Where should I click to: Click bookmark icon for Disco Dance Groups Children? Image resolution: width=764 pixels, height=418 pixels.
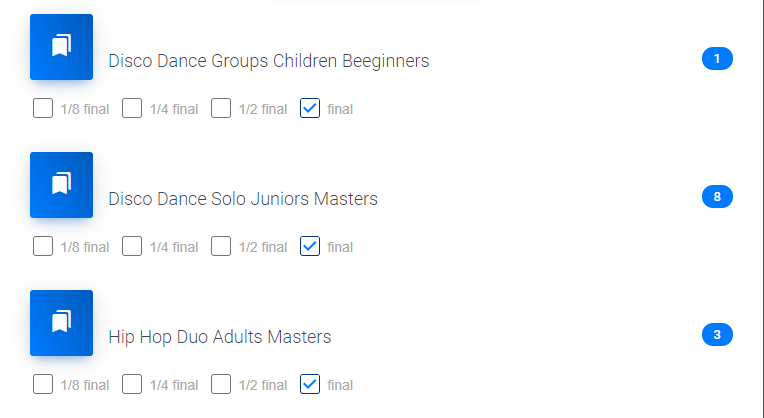(61, 46)
